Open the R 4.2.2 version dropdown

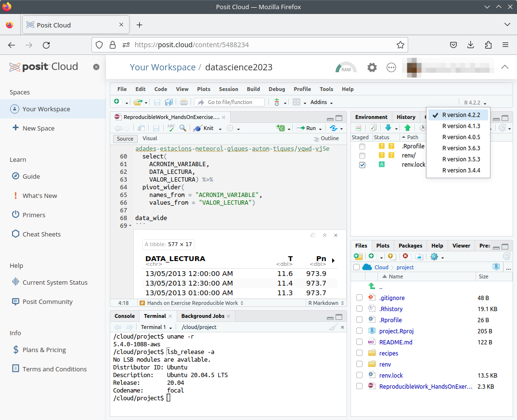[475, 103]
